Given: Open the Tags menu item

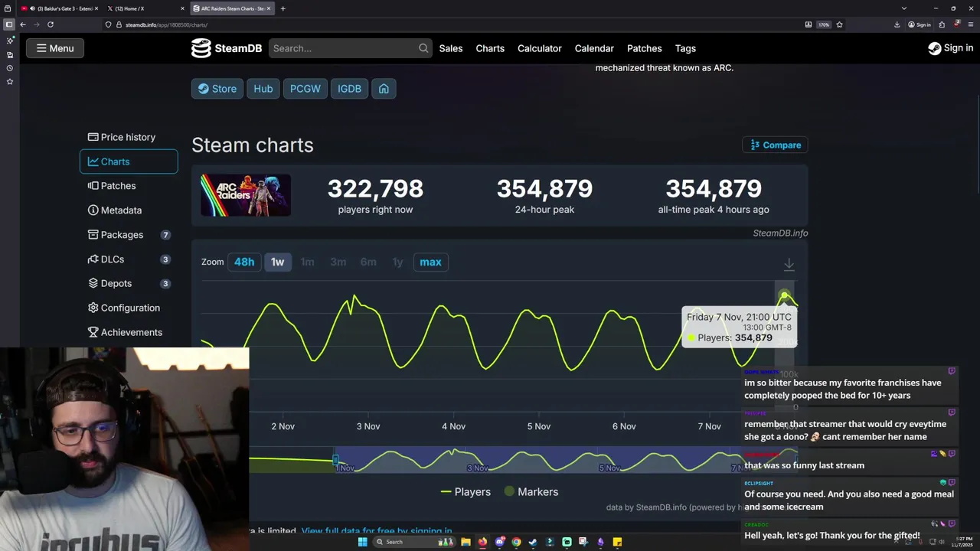Looking at the screenshot, I should (685, 48).
